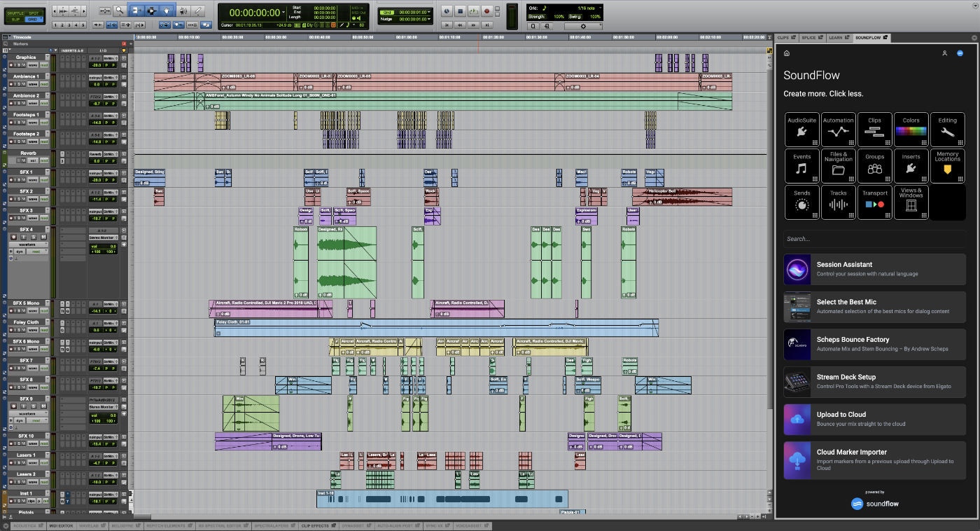Open SFX 4 waveform view dropdown
The image size is (980, 531).
[x=29, y=244]
